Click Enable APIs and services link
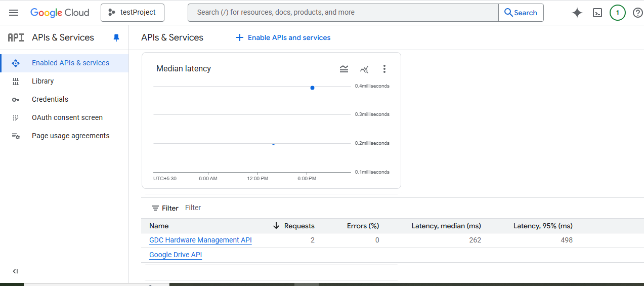This screenshot has width=644, height=286. [283, 37]
